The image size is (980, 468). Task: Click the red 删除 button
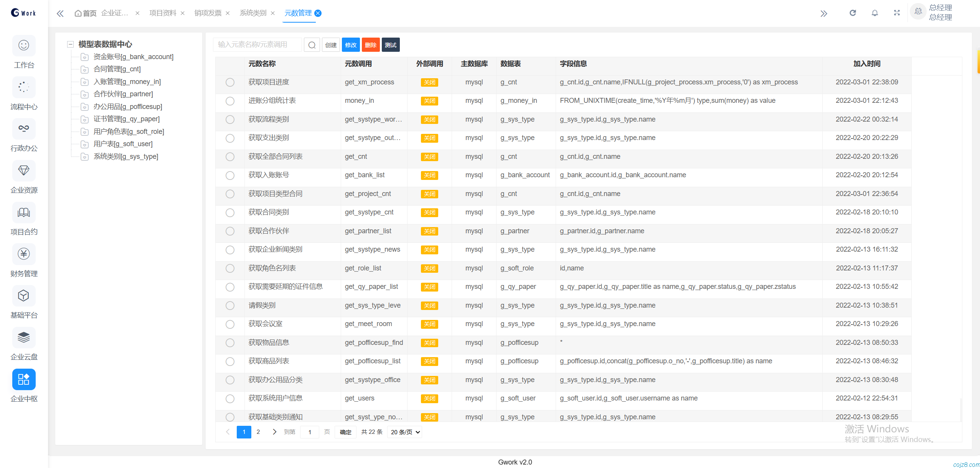pos(370,45)
